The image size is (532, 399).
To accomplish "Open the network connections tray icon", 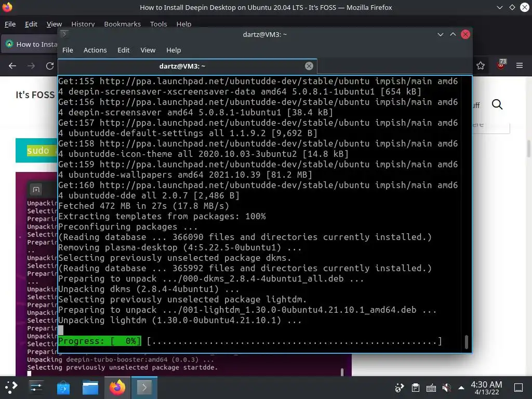I will click(x=400, y=388).
